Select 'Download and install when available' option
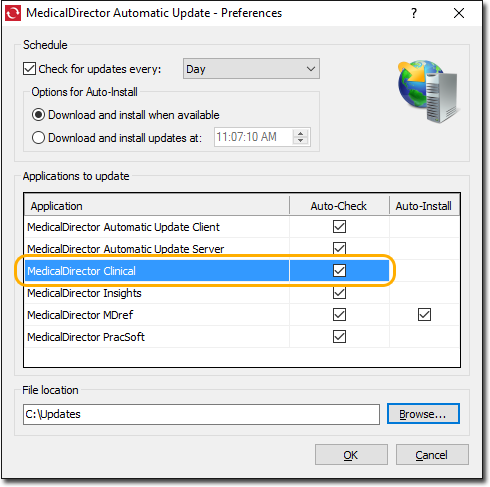The height and width of the screenshot is (487, 490). pos(38,115)
